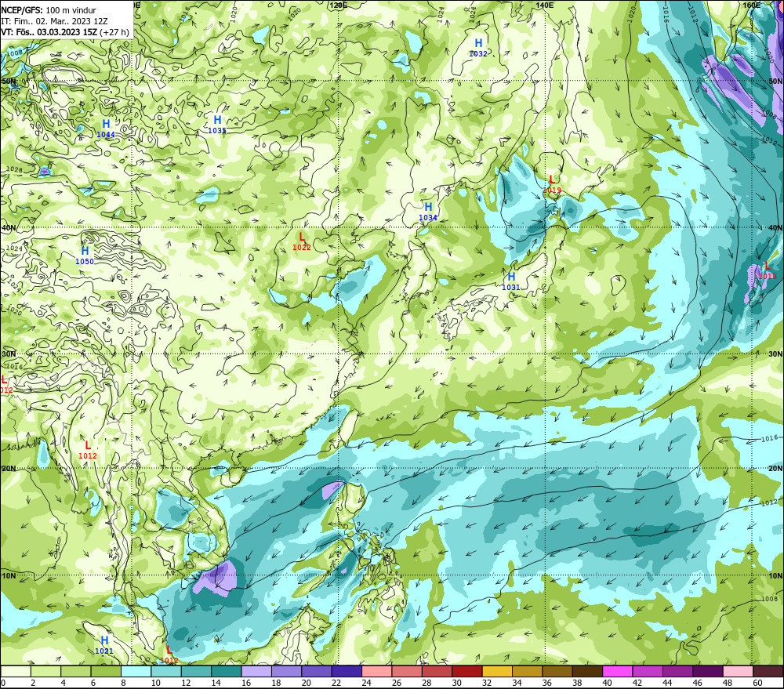Pick the dark maroon legend swatch above 60

(768, 672)
